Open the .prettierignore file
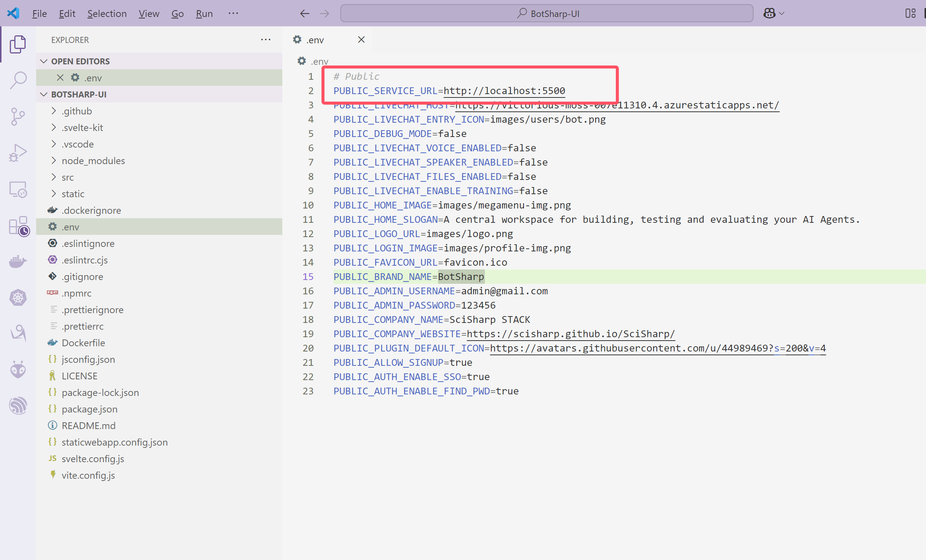The image size is (926, 560). (x=159, y=309)
